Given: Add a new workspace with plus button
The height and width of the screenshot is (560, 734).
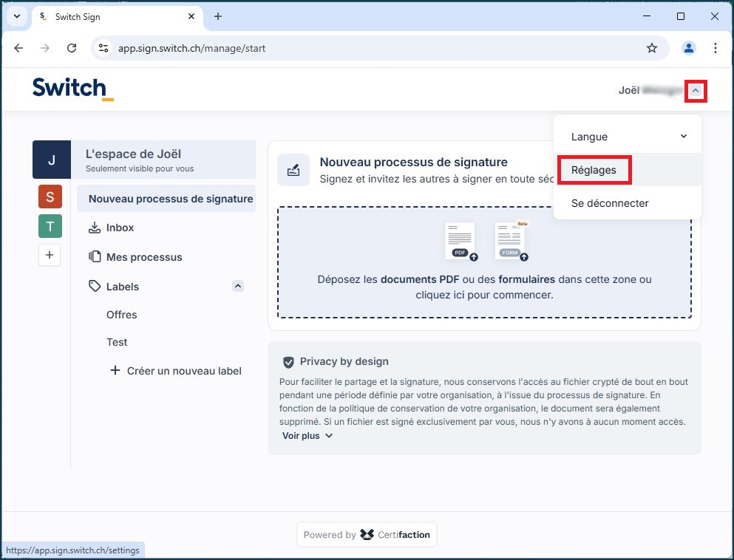Looking at the screenshot, I should pyautogui.click(x=50, y=255).
